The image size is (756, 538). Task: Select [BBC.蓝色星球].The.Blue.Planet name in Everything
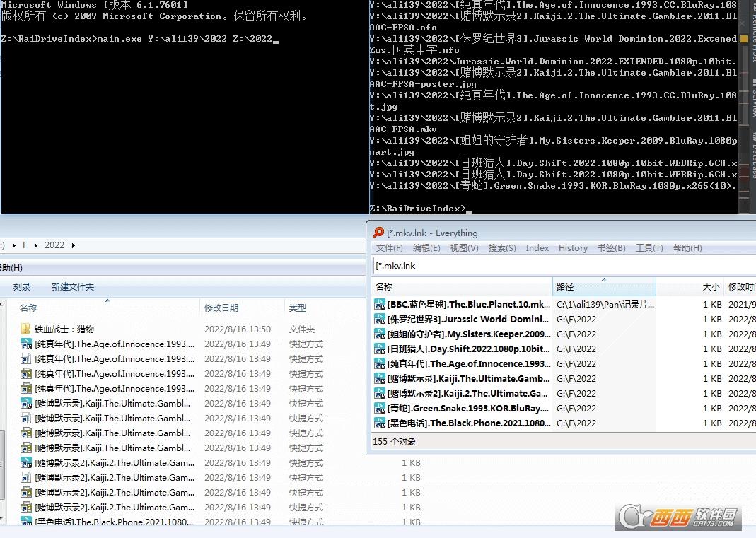(468, 304)
